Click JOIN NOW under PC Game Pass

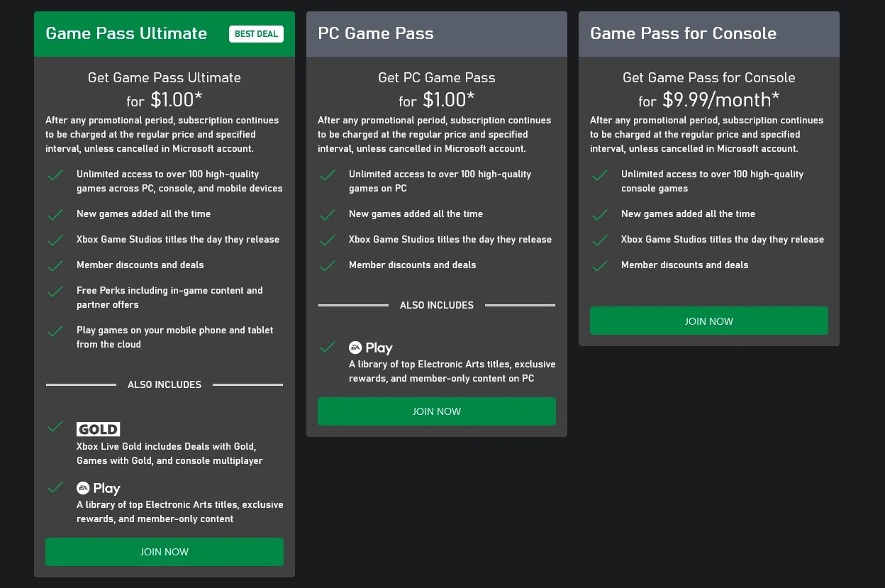(x=437, y=411)
